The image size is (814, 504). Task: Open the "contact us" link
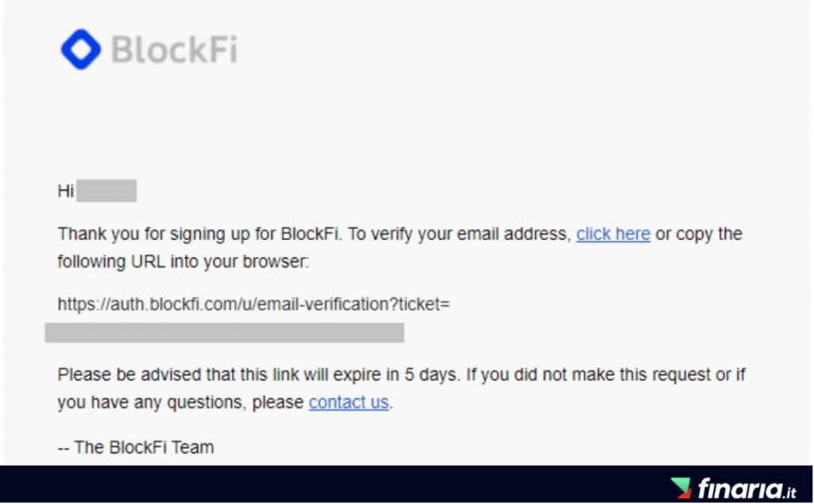click(x=349, y=402)
